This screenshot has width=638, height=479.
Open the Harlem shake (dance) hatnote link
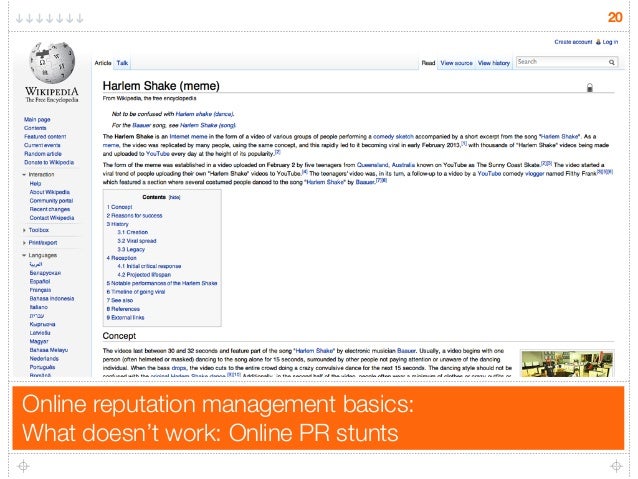205,114
